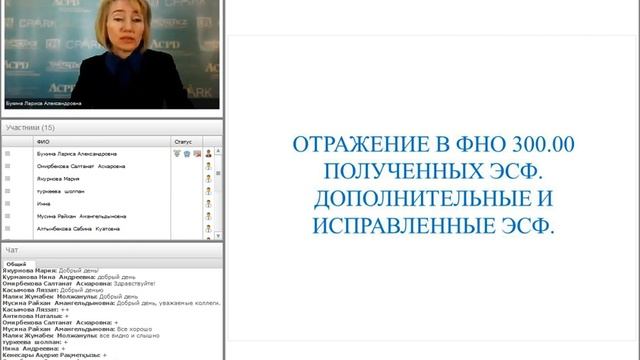Tick the checkbox beside туркеева шолпан
Screen dimensions: 640x360
[7, 191]
